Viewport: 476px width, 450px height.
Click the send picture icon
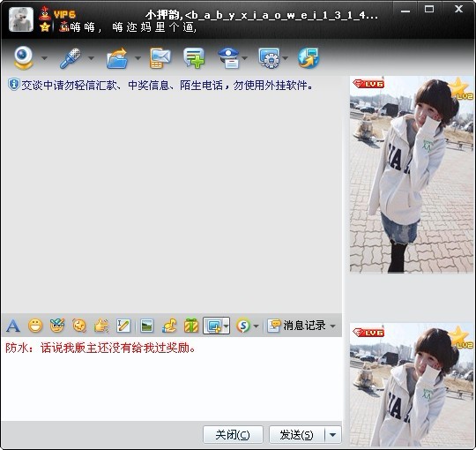(146, 326)
